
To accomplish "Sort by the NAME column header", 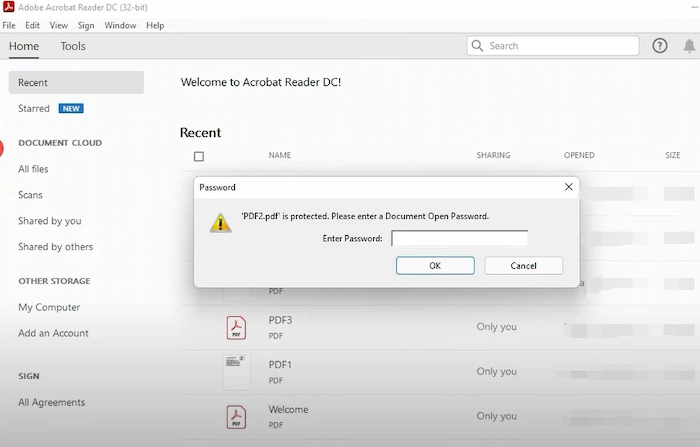I will tap(280, 156).
